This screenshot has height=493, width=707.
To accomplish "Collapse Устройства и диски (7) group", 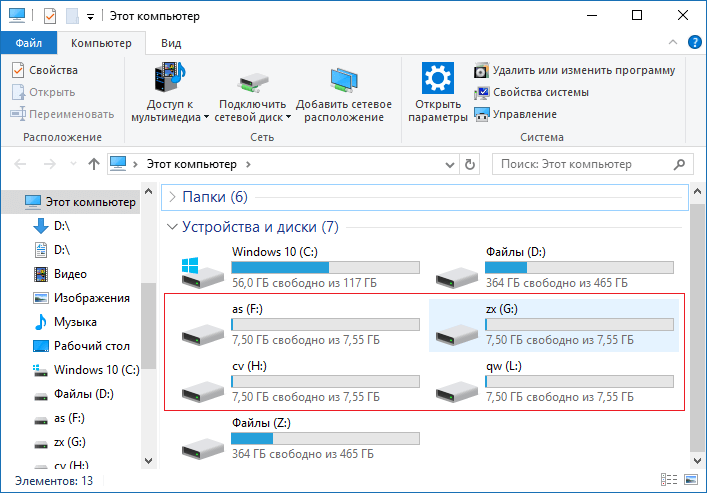I will click(172, 226).
